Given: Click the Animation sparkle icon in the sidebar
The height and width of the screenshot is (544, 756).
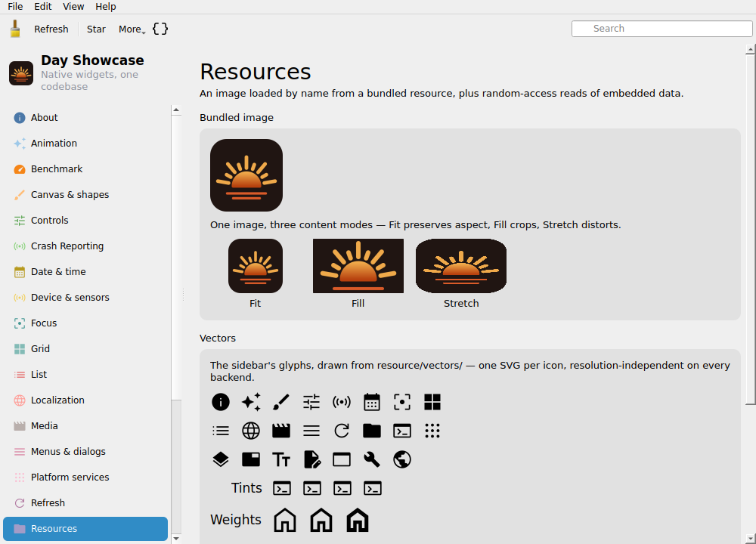Looking at the screenshot, I should coord(20,143).
